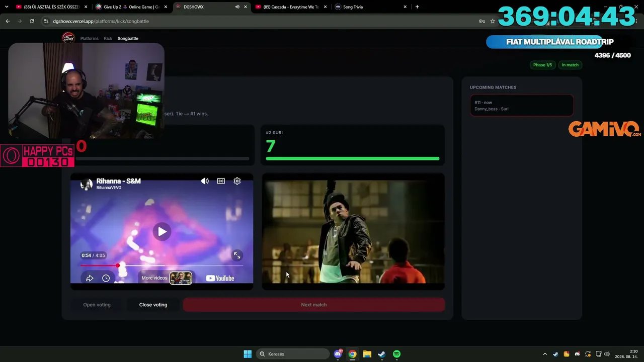Click the UPCOMING MATCHES heading

[x=493, y=87]
